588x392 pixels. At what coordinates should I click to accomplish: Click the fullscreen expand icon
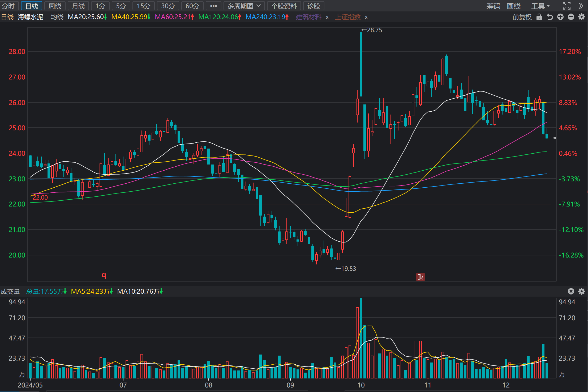click(x=567, y=6)
